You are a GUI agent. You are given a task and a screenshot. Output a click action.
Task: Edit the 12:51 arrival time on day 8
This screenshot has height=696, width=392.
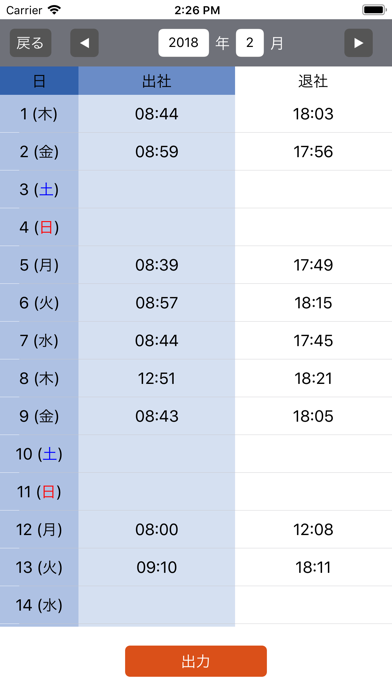tap(157, 379)
